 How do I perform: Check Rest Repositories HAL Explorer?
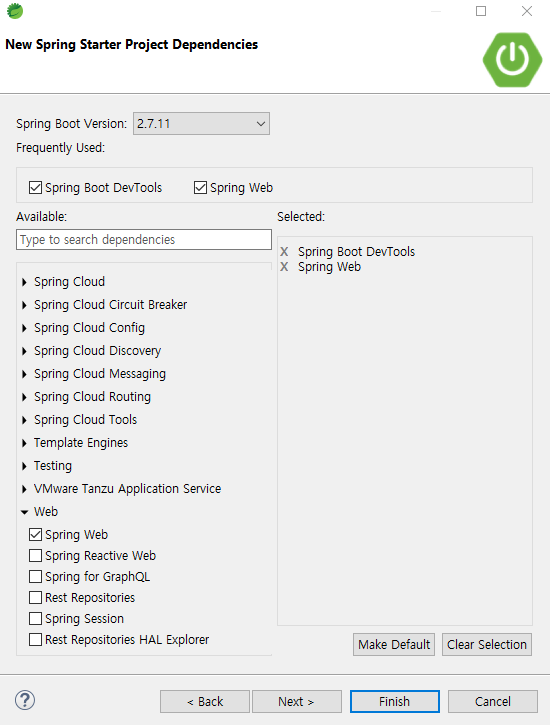pos(36,639)
